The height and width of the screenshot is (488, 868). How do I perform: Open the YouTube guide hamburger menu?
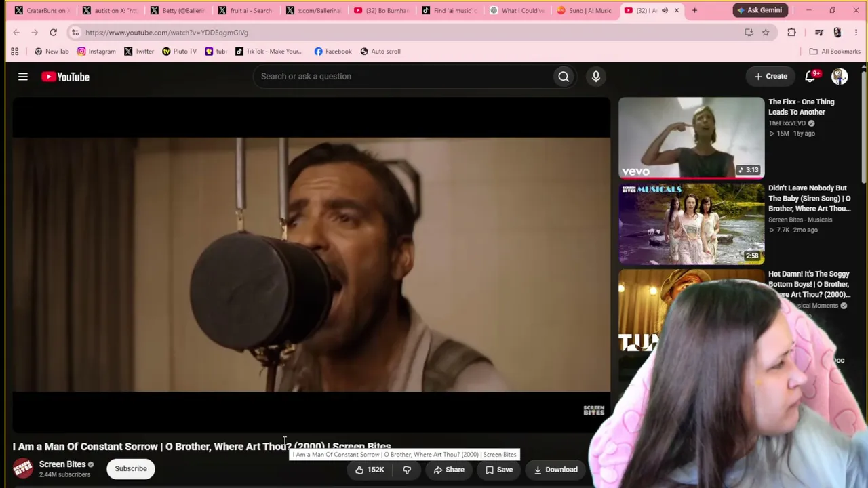[x=23, y=77]
